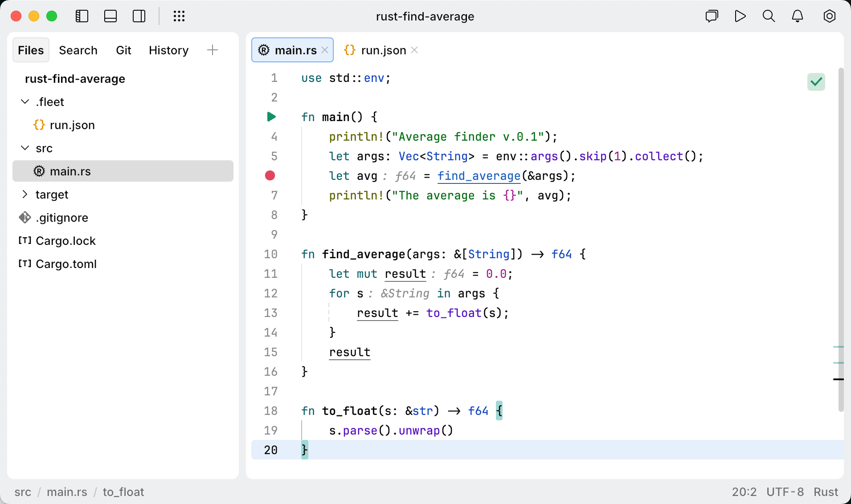Open the chat assistant icon
The image size is (851, 504).
(x=712, y=16)
